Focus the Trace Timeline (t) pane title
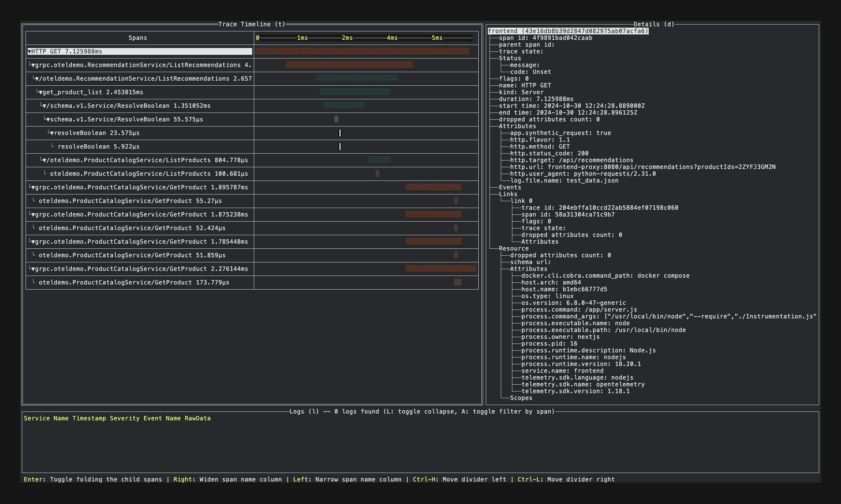 (252, 25)
